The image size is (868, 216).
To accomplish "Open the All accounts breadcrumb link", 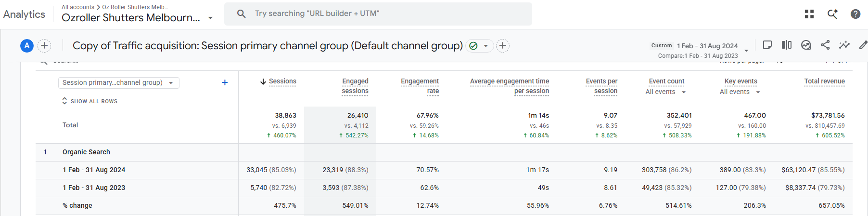I will pos(78,7).
